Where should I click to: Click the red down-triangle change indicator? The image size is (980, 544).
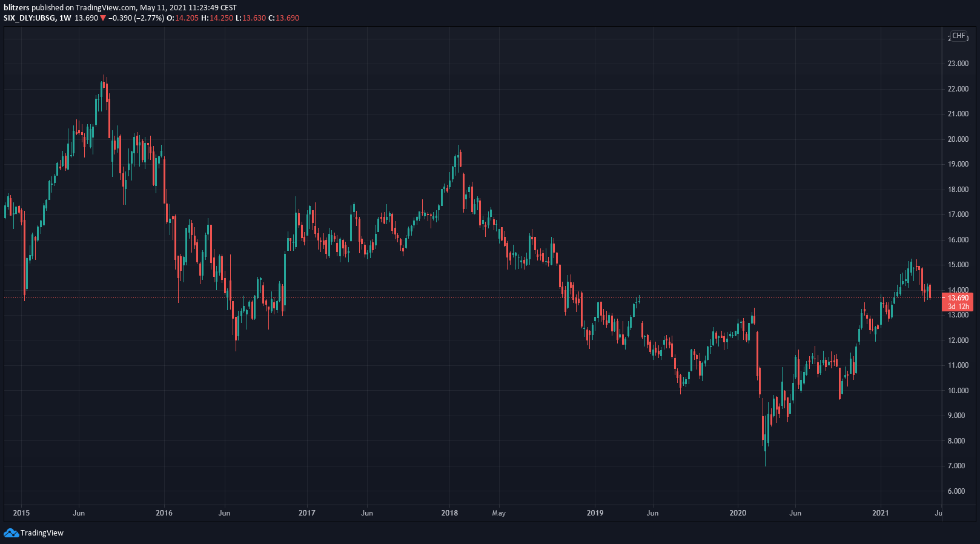tap(103, 18)
